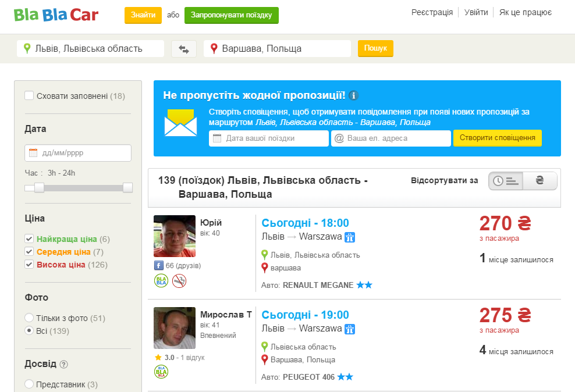Click the green departure pin in Львів field
The image size is (575, 392).
coord(27,48)
